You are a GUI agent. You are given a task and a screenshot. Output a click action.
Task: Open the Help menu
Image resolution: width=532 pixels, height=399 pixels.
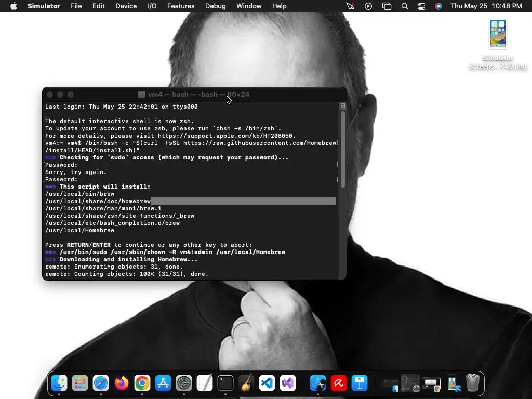(279, 6)
